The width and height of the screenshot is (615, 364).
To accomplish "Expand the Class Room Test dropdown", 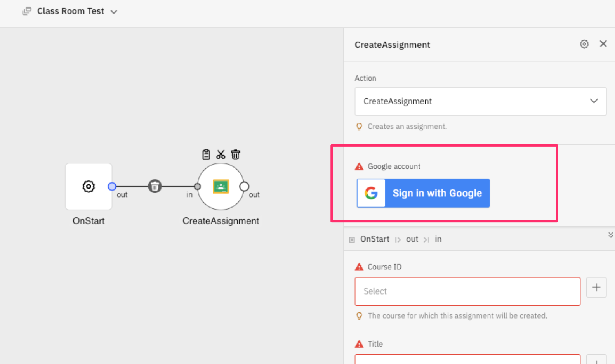I will click(x=114, y=12).
